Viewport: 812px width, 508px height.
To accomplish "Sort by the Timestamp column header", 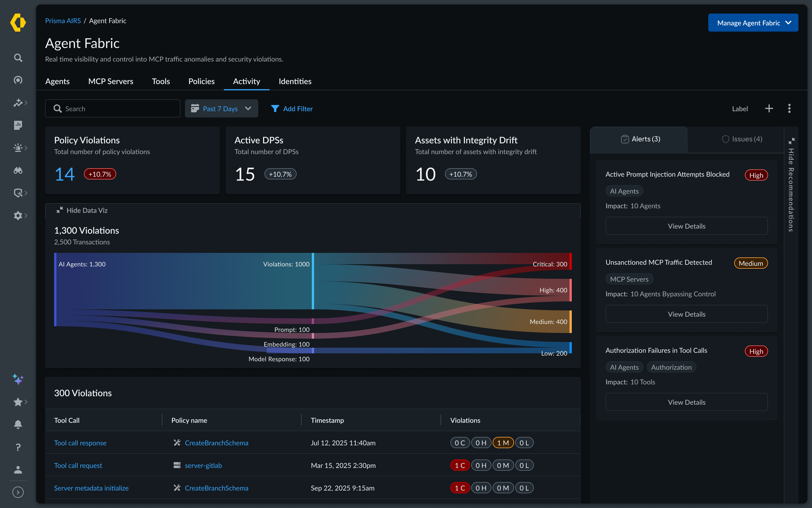I will (327, 420).
